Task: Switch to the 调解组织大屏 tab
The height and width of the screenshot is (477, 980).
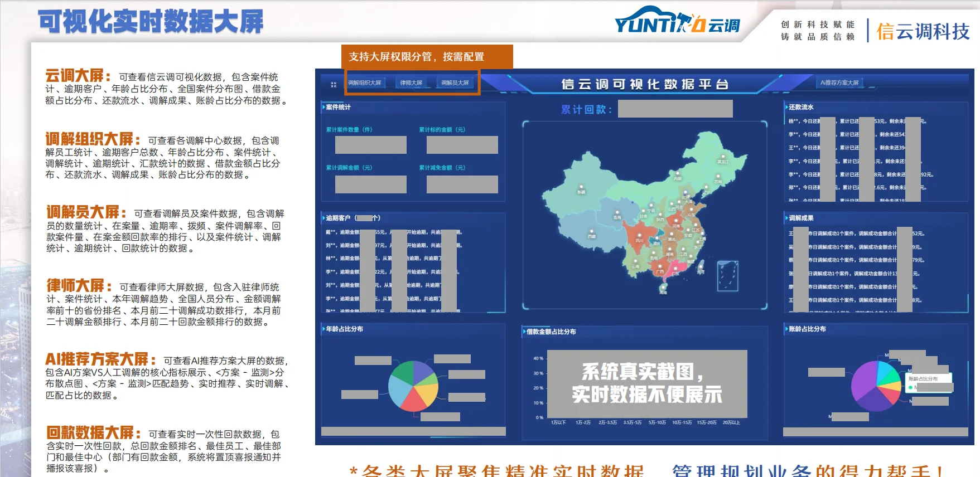Action: (x=365, y=83)
